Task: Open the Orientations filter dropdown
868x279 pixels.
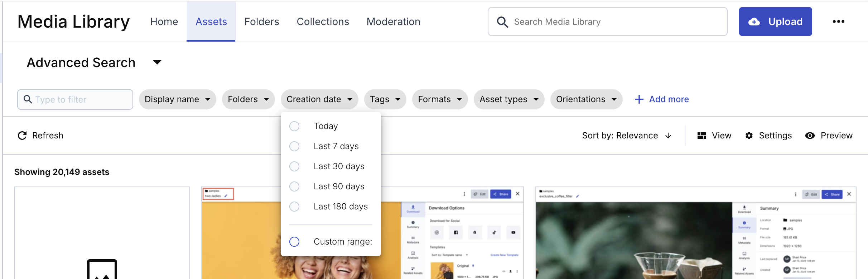Action: coord(587,99)
